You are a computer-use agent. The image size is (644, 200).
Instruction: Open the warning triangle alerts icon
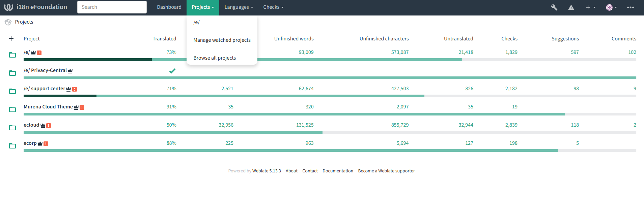[x=571, y=7]
